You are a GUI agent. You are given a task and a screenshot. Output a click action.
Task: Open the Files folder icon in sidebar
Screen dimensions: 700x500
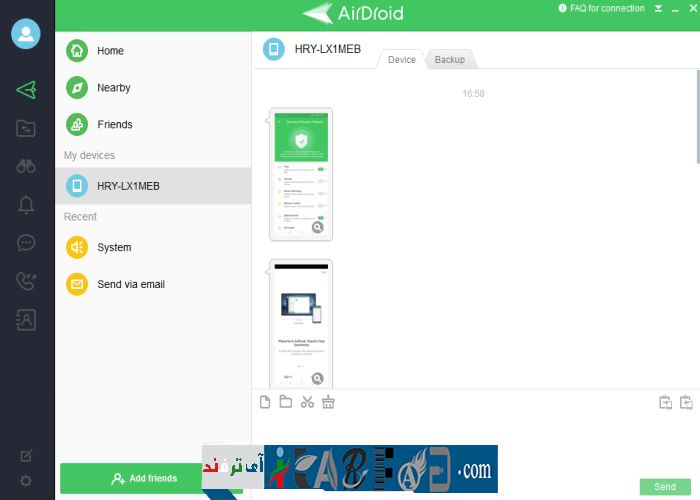click(27, 128)
